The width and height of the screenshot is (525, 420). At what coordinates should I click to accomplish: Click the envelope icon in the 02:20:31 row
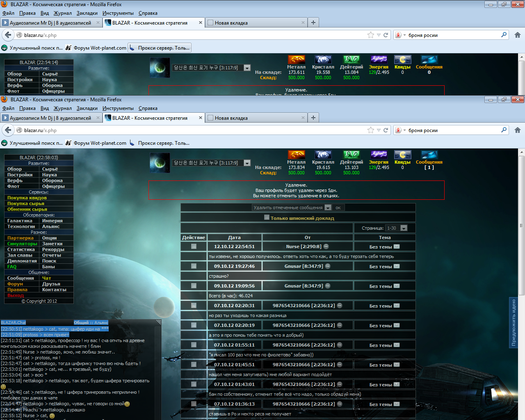point(397,306)
